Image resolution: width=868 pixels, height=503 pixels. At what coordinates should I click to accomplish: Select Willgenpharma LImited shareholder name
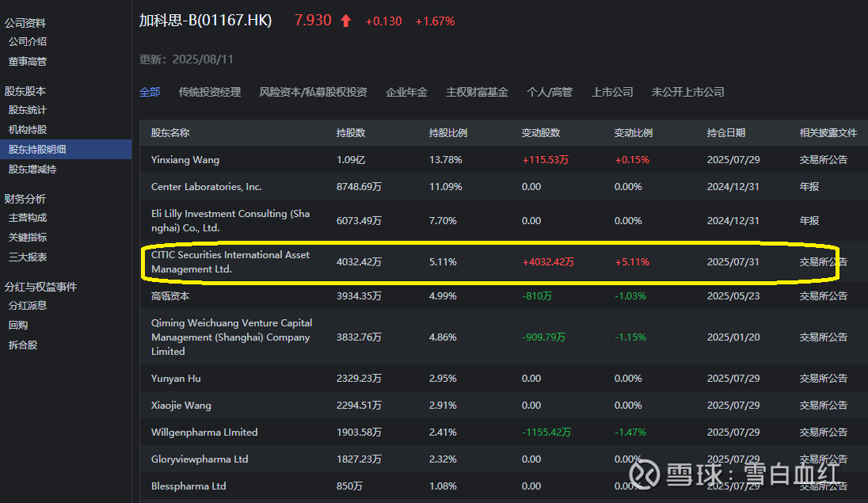pos(204,432)
